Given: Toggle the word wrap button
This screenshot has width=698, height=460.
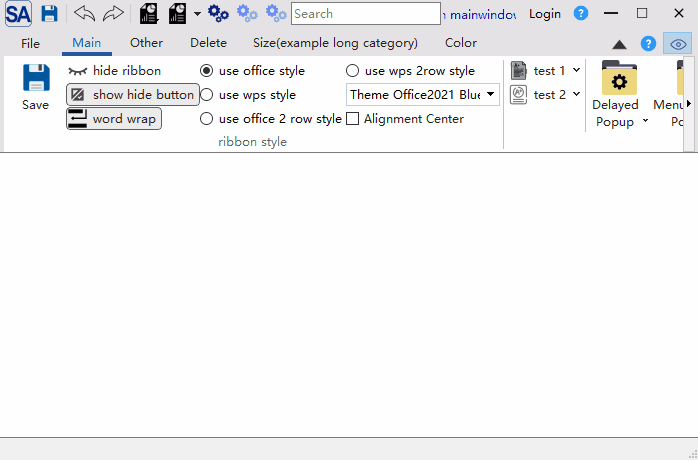Looking at the screenshot, I should [x=114, y=119].
